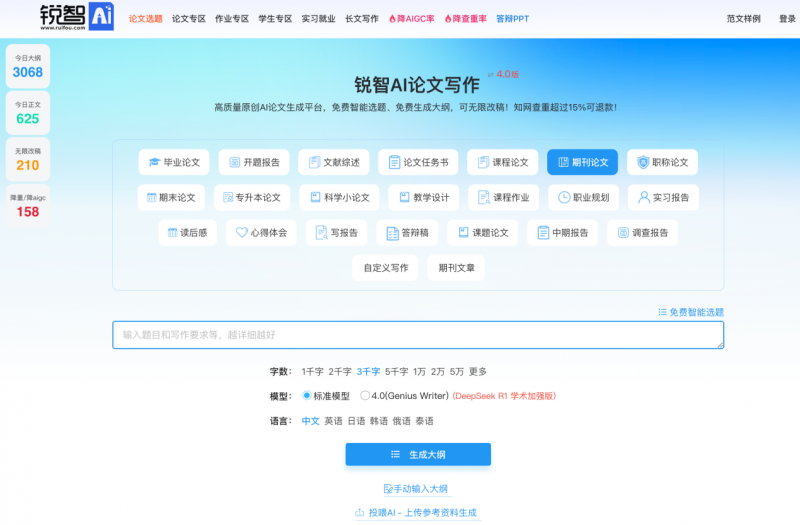Expand 更多 word count options
This screenshot has height=525, width=800.
point(478,371)
